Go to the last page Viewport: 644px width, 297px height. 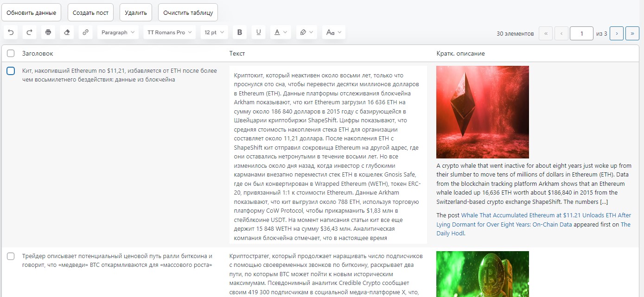tap(632, 33)
